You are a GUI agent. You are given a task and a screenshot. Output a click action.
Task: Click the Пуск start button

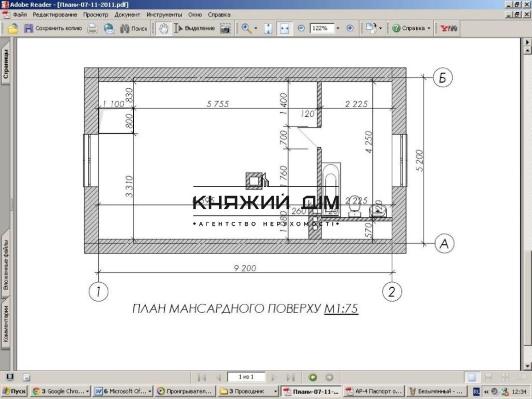click(x=14, y=392)
